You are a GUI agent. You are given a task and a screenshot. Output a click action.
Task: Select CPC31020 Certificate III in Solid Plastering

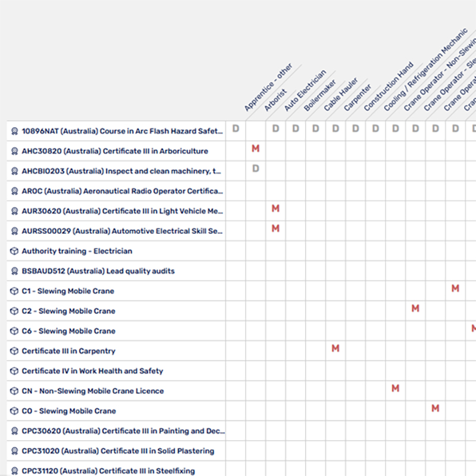[x=118, y=451]
